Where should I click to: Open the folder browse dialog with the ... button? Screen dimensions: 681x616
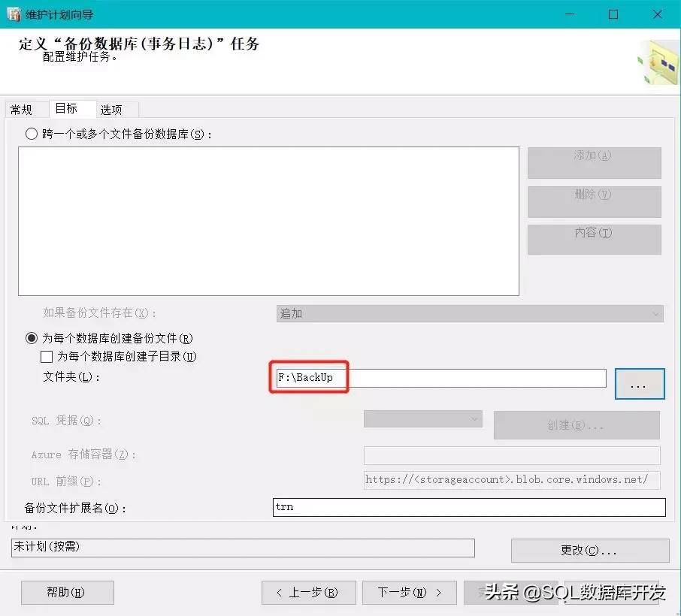(x=639, y=383)
